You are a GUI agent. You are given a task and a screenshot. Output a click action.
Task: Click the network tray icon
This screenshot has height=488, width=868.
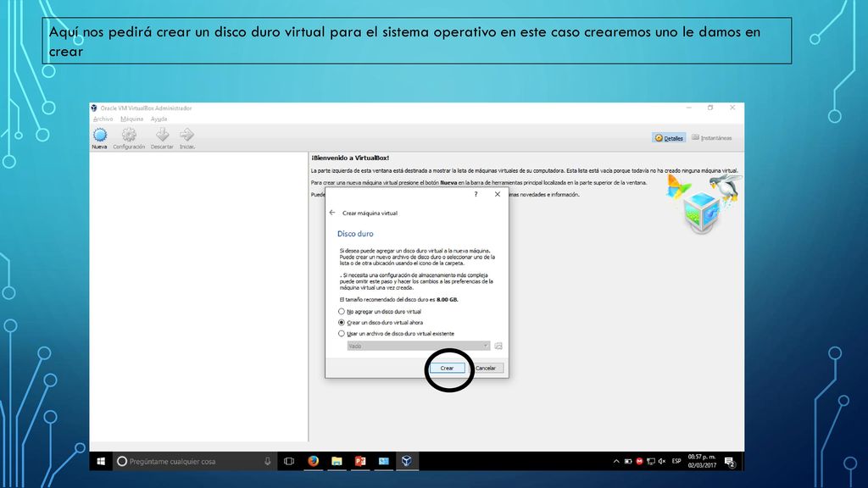[x=650, y=461]
